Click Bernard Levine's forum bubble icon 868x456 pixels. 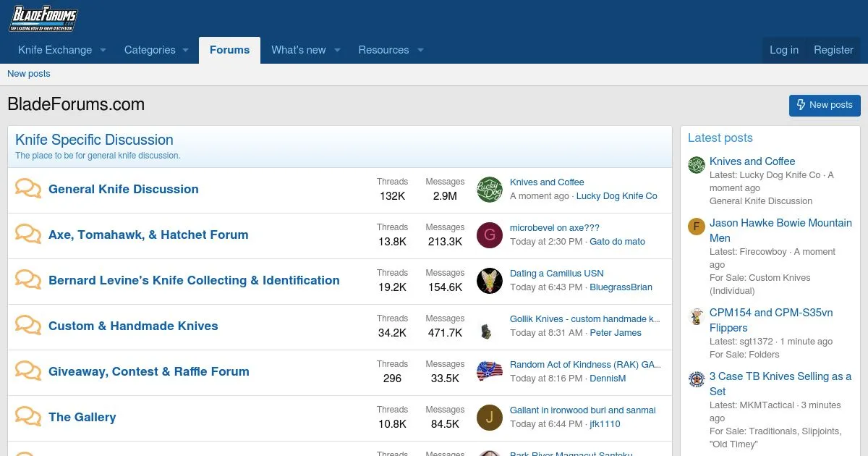tap(28, 280)
